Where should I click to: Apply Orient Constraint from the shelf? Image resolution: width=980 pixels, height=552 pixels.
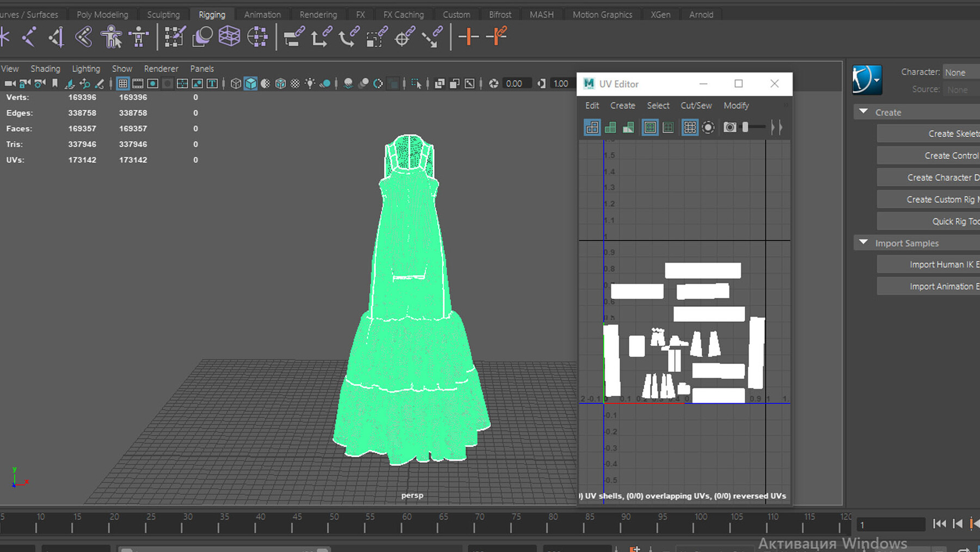click(349, 37)
